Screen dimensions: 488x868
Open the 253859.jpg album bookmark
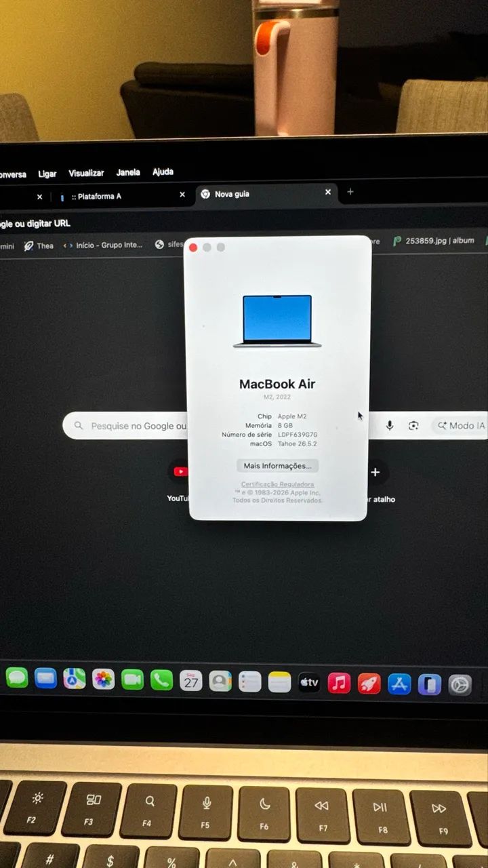[434, 241]
